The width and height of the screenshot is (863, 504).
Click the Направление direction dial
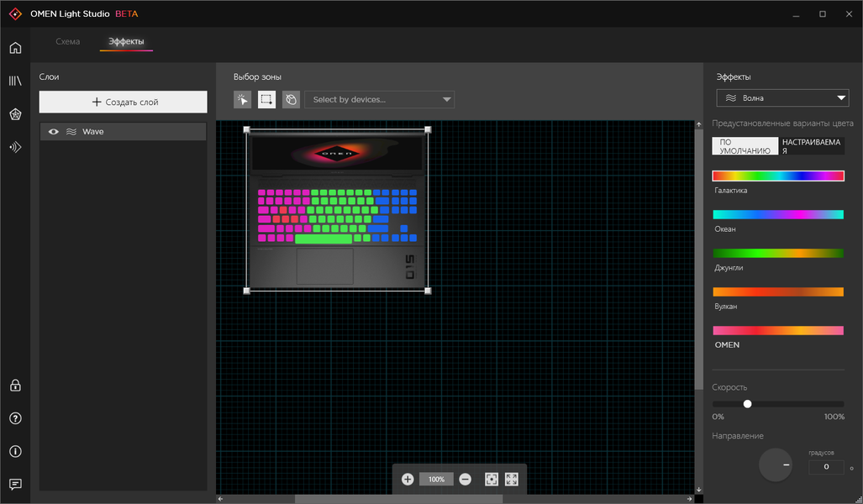pyautogui.click(x=776, y=465)
